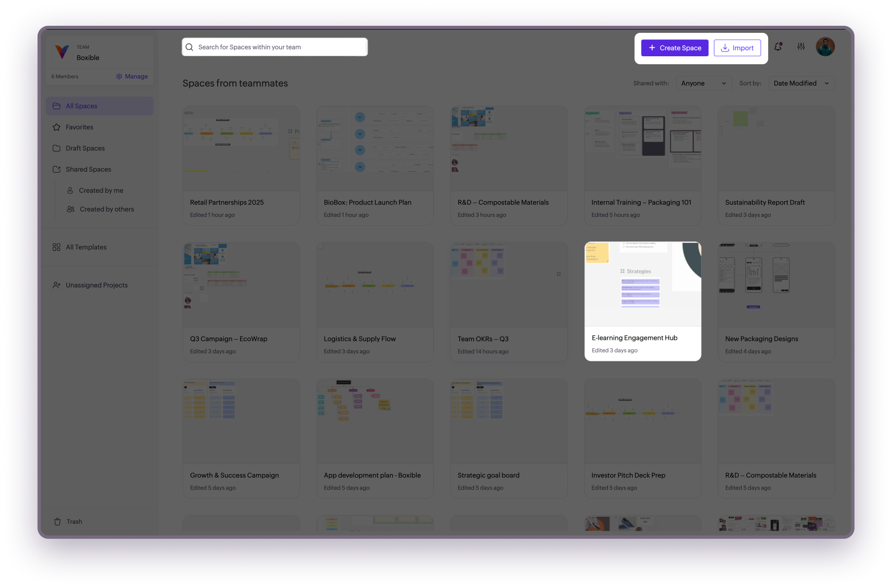This screenshot has width=892, height=588.
Task: Click the Boxible team logo
Action: point(62,52)
